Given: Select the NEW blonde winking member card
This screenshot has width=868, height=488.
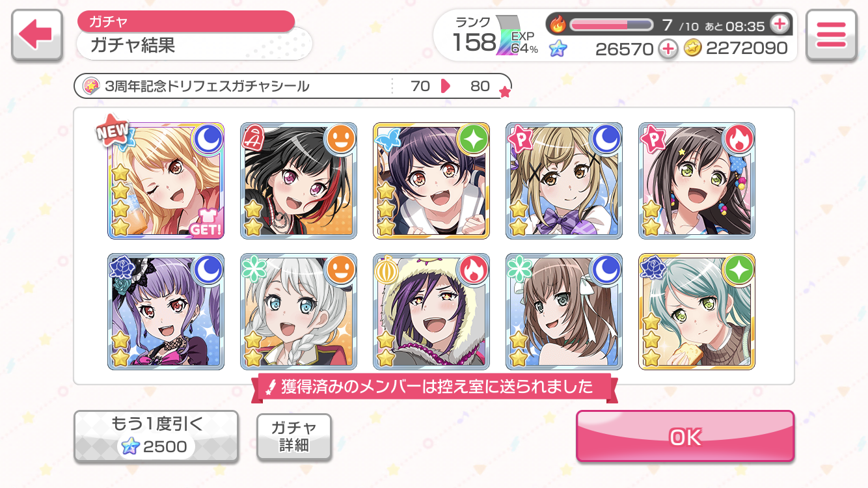Looking at the screenshot, I should click(x=166, y=181).
